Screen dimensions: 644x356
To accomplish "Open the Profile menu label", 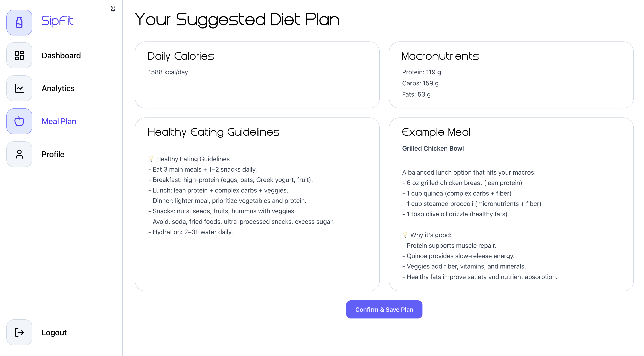I will point(53,154).
